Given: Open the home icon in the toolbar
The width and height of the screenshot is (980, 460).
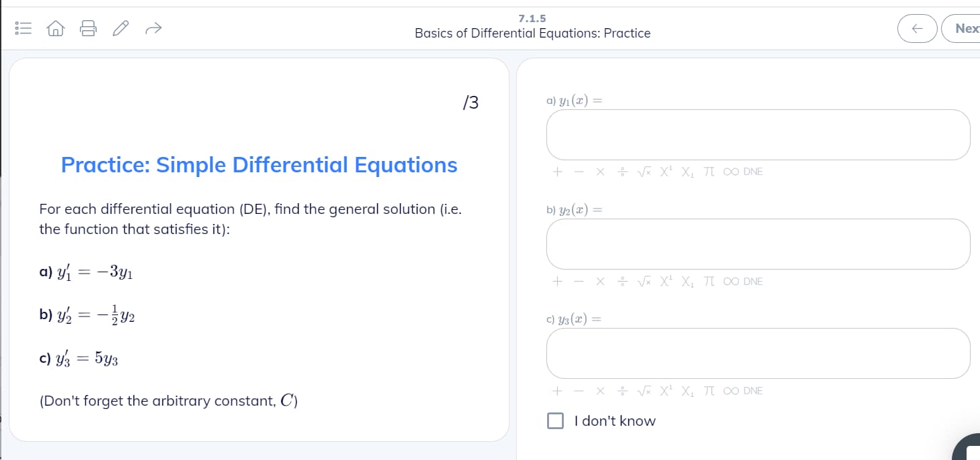Looking at the screenshot, I should [56, 27].
